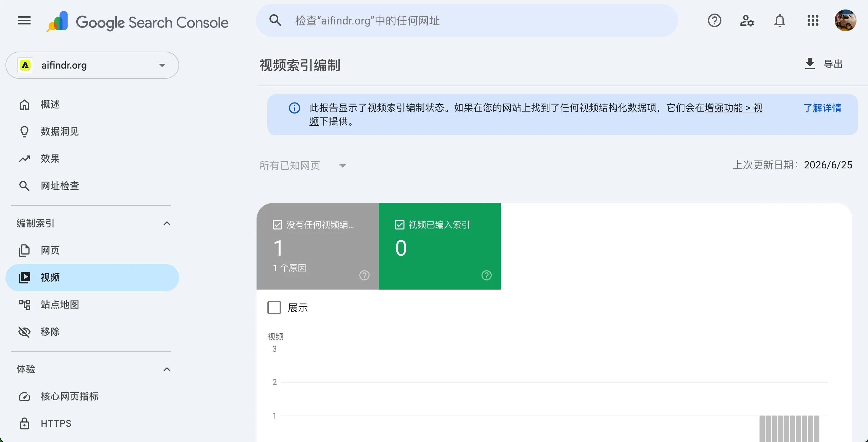868x442 pixels.
Task: Click the export download icon
Action: pos(810,63)
